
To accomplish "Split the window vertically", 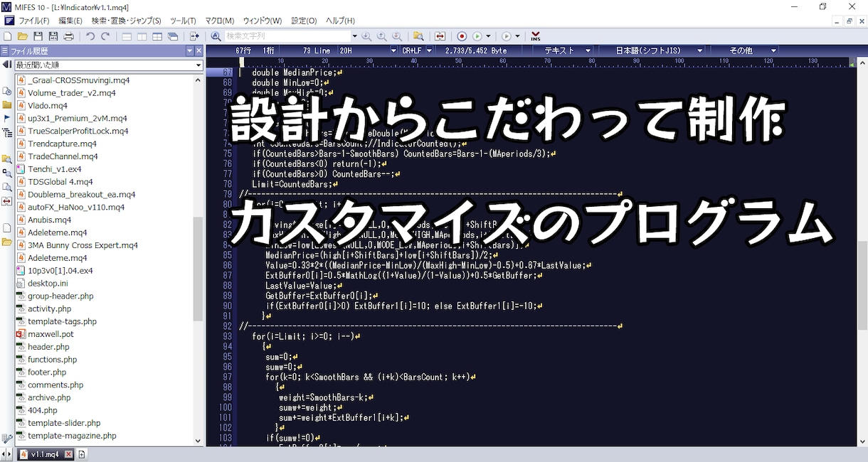I will (x=142, y=36).
